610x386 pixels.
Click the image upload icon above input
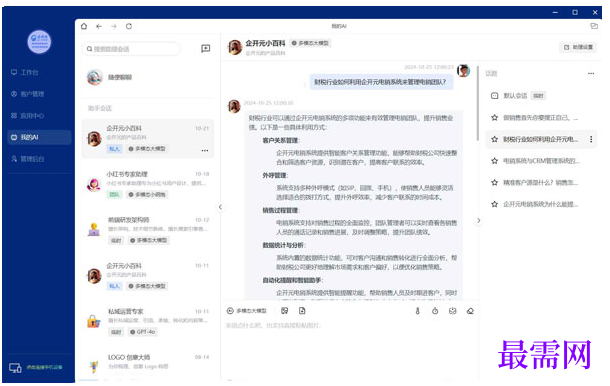[x=285, y=311]
